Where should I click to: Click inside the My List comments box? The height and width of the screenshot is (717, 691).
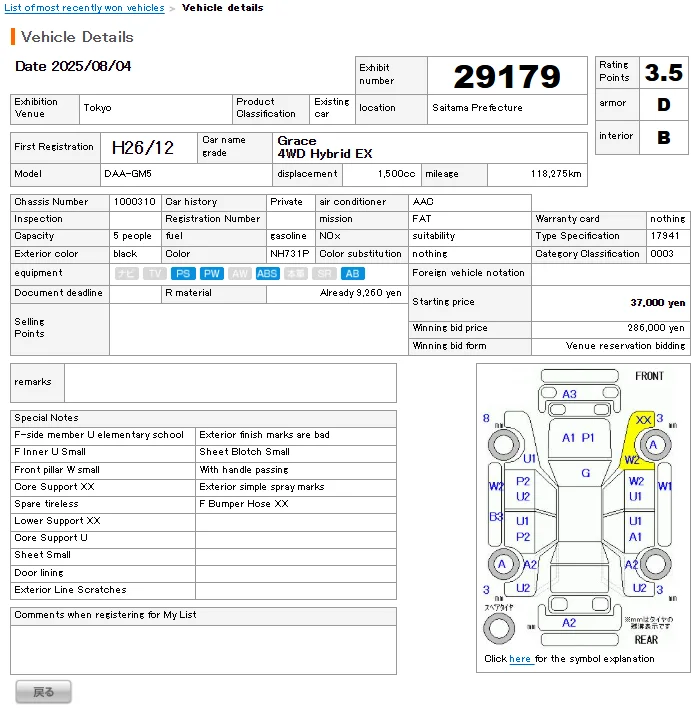pyautogui.click(x=203, y=648)
